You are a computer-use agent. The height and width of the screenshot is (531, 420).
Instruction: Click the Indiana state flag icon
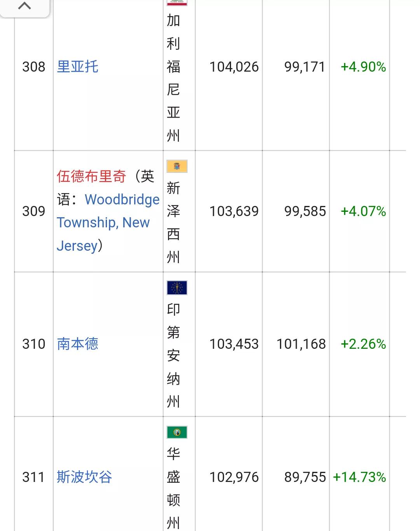pyautogui.click(x=177, y=288)
